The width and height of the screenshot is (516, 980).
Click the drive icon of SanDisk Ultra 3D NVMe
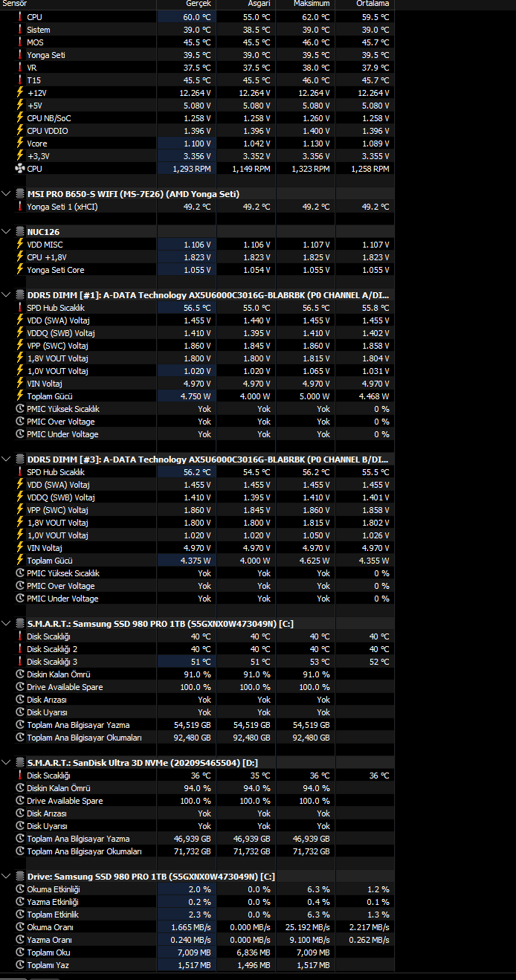coord(19,763)
